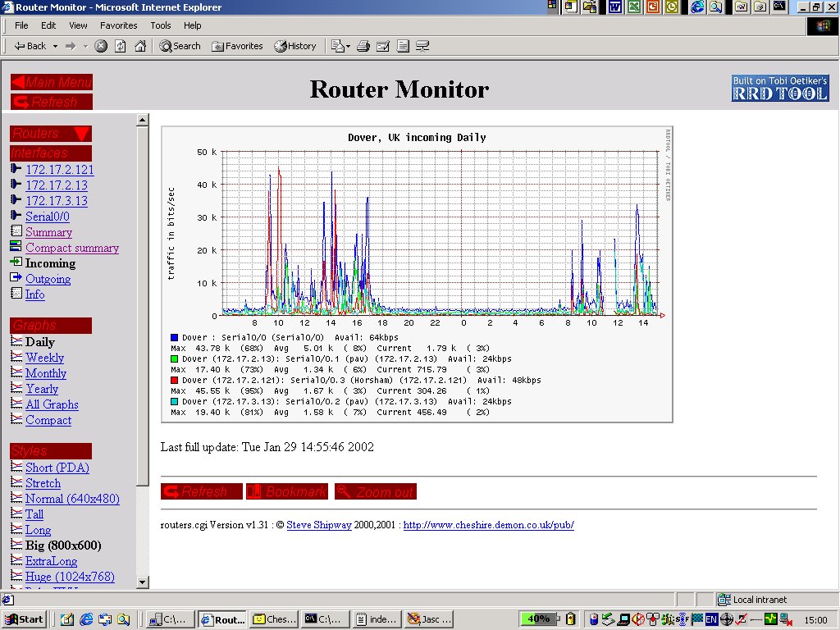Click the Start button on taskbar
Viewport: 840px width, 630px height.
click(x=24, y=619)
